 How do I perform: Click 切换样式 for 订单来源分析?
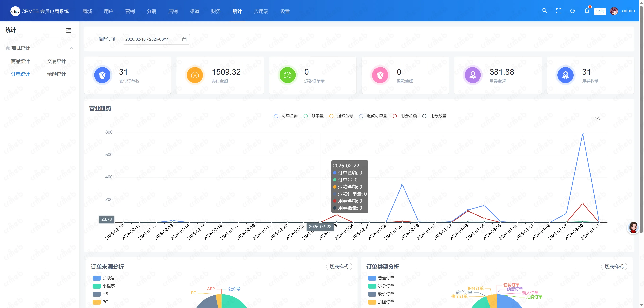tap(339, 267)
